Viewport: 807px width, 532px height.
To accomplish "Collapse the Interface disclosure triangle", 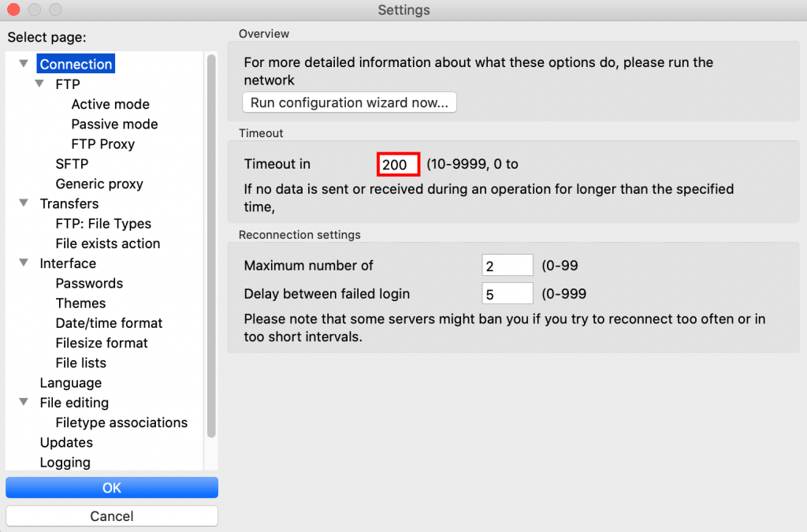I will coord(23,263).
